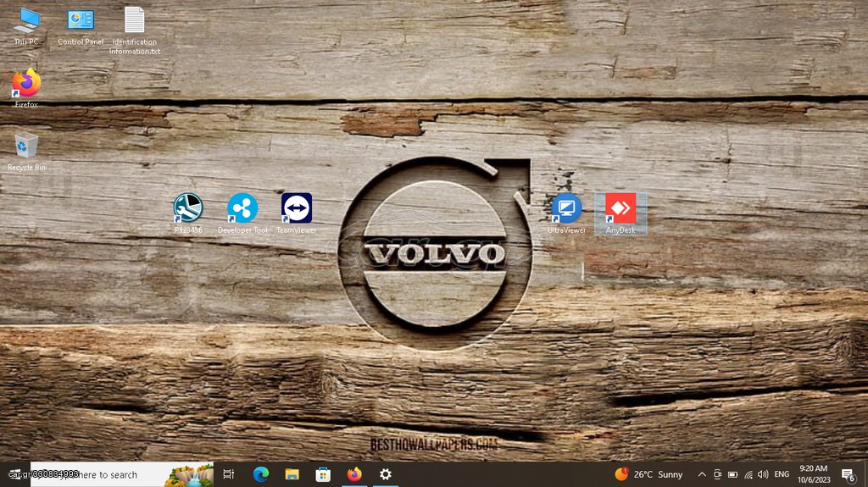Open Microsoft Edge from the taskbar
This screenshot has height=487, width=868.
coord(261,474)
